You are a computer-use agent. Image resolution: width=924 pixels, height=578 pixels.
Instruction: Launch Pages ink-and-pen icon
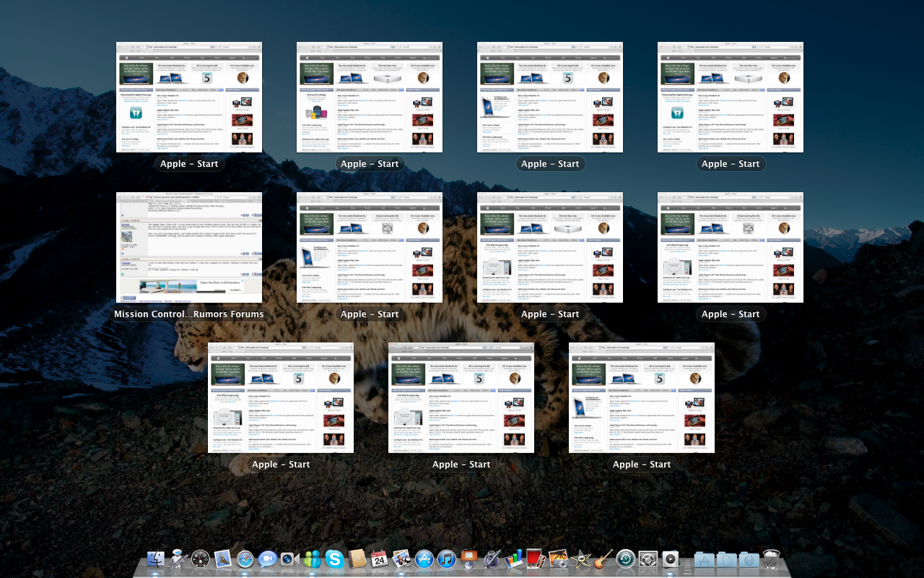tap(492, 559)
